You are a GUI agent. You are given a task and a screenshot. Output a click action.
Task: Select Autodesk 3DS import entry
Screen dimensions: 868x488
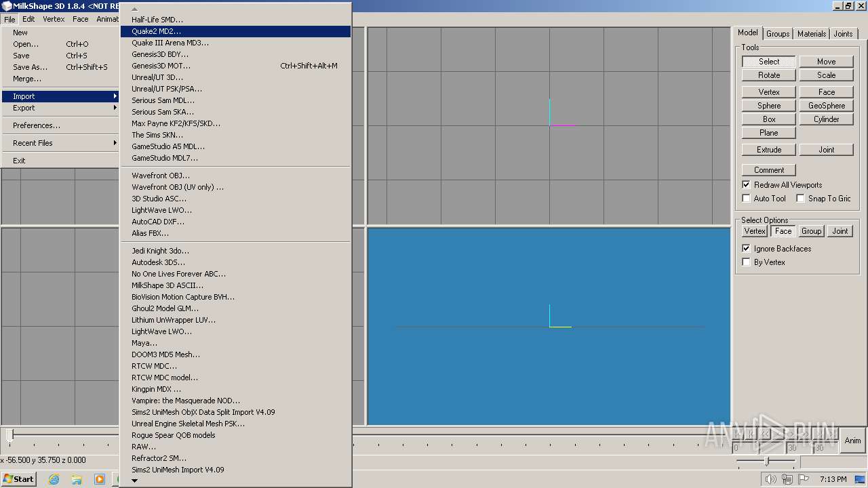click(x=235, y=262)
